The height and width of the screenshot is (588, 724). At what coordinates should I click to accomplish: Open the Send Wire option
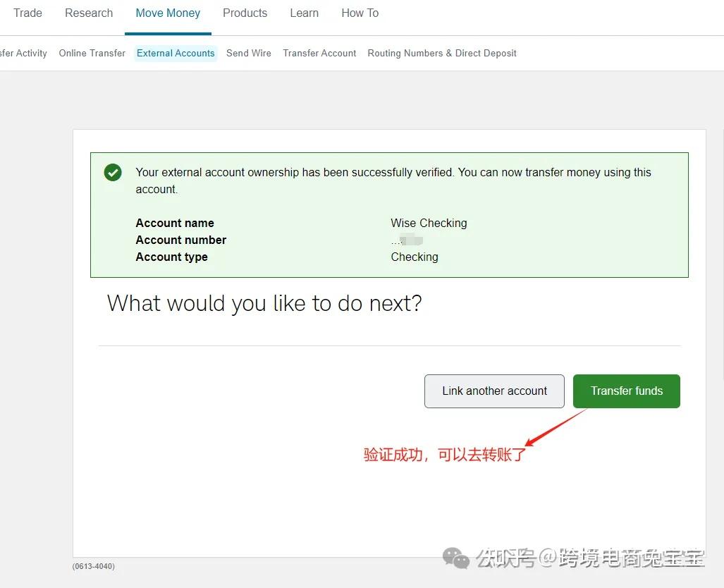pos(248,53)
